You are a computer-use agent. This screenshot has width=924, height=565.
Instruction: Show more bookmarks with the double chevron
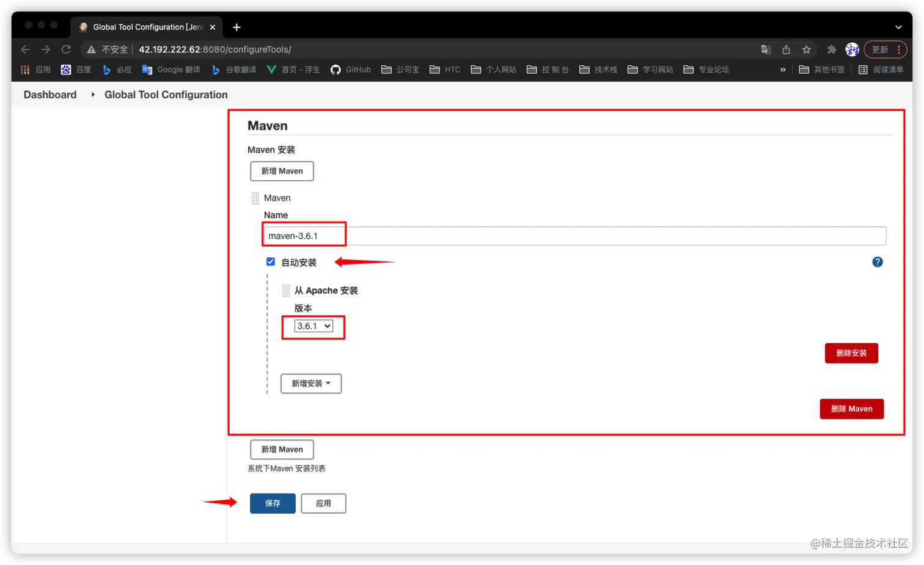(x=783, y=70)
